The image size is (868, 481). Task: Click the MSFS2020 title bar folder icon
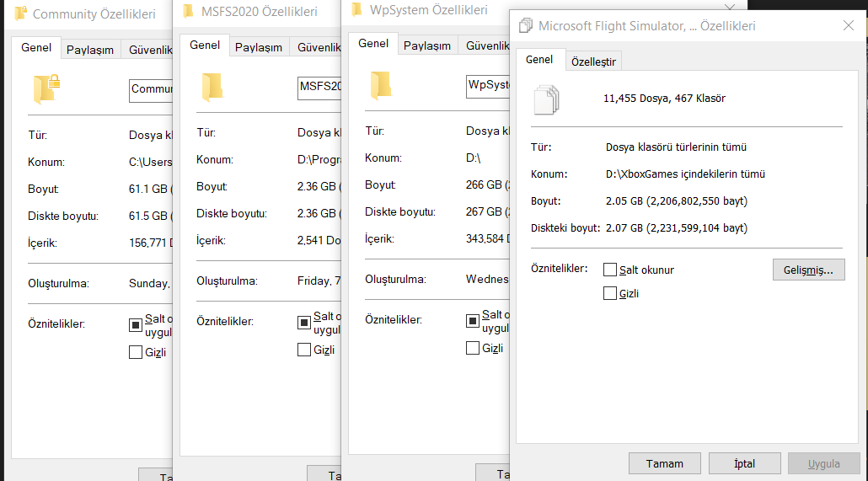189,11
